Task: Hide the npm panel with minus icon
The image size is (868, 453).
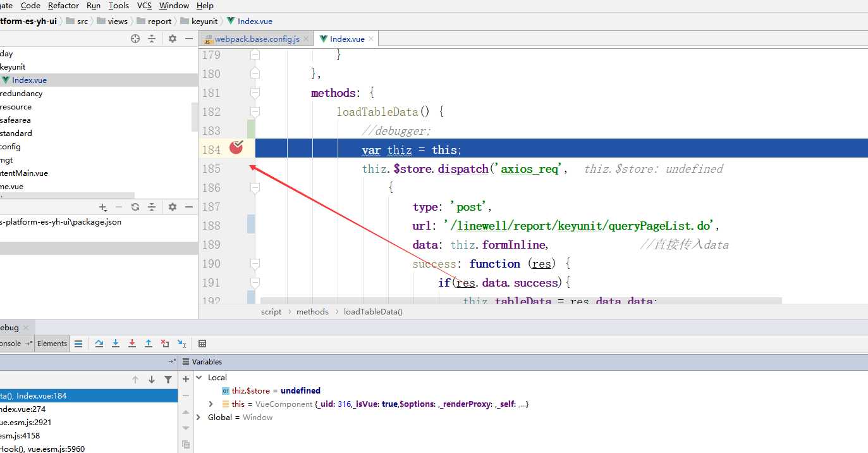Action: tap(188, 207)
